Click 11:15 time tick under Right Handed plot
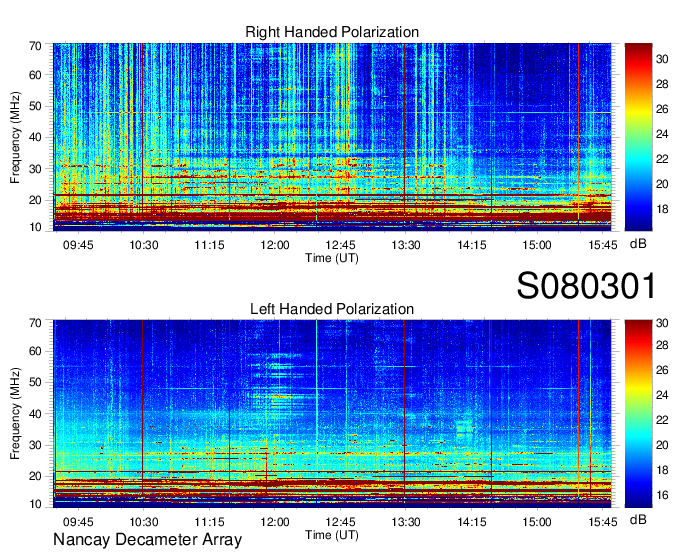 (x=209, y=245)
